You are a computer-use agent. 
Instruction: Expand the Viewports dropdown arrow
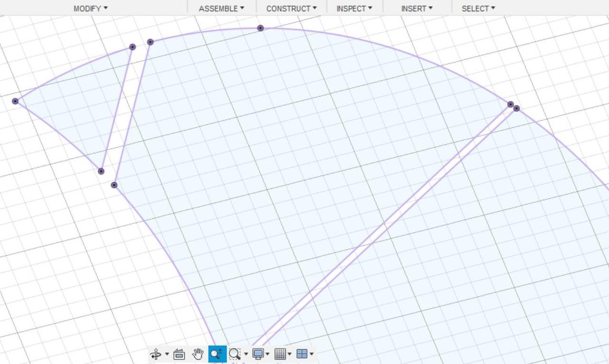(x=311, y=354)
